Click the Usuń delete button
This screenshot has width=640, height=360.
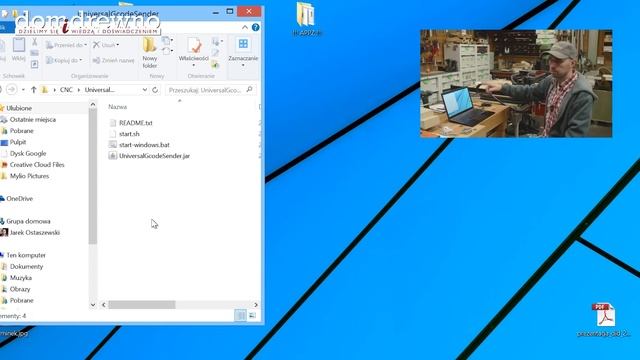click(106, 45)
